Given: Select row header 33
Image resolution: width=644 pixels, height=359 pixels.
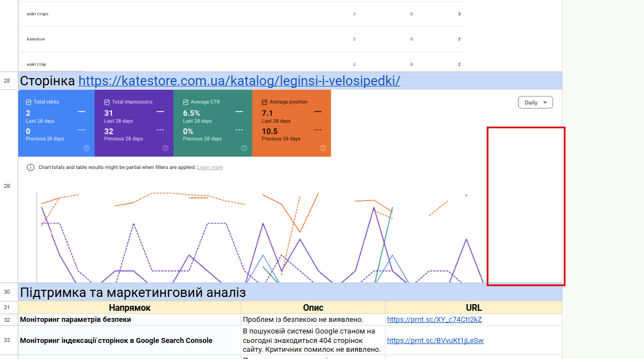Looking at the screenshot, I should (7, 340).
